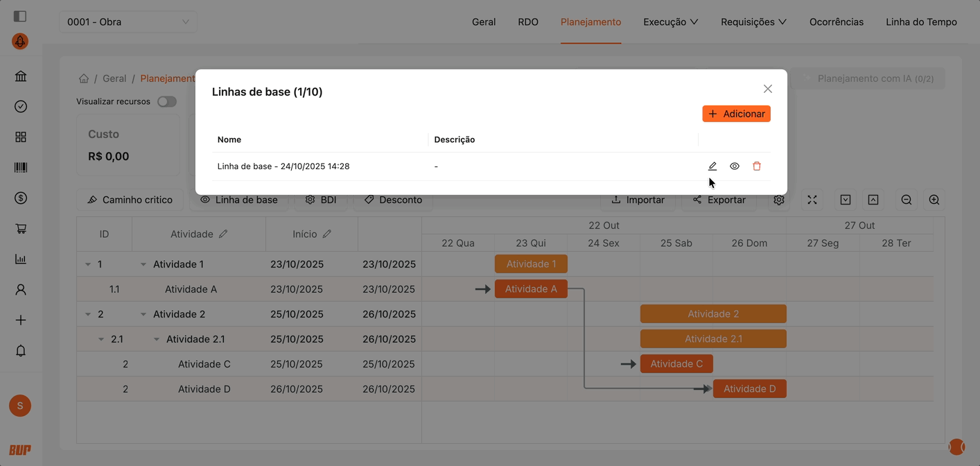This screenshot has height=466, width=980.
Task: Click the pencil edit icon for the baseline row
Action: (x=712, y=166)
